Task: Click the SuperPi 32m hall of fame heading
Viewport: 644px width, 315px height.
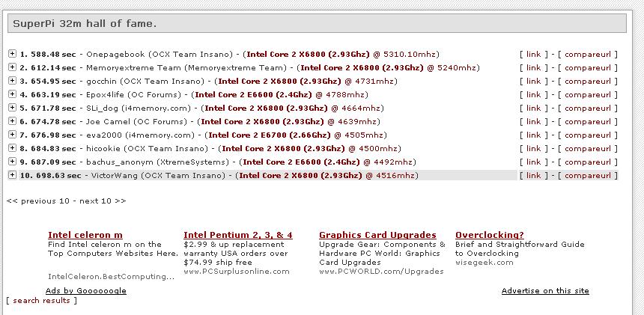Action: (85, 23)
